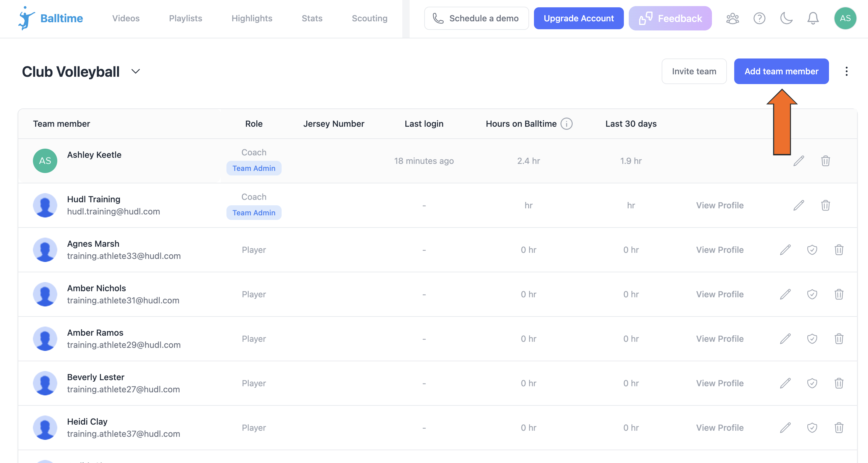Open the team members icon in header
This screenshot has height=463, width=868.
(x=733, y=18)
